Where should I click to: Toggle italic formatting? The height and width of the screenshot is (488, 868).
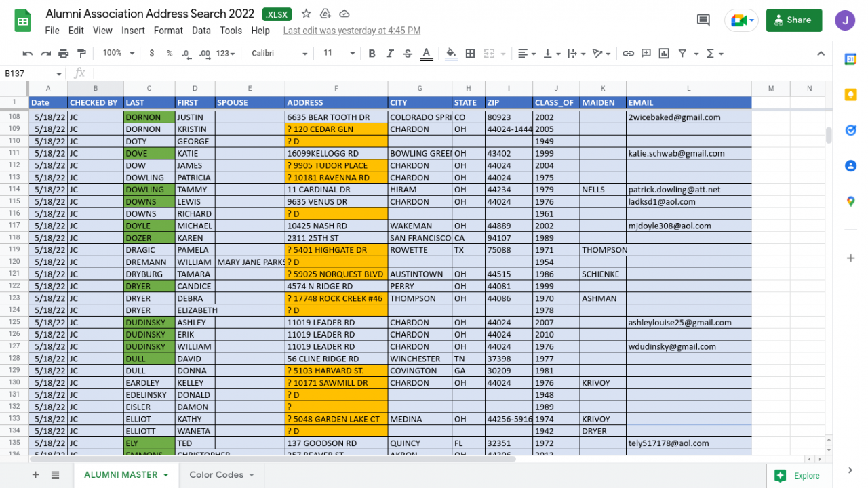coord(390,54)
